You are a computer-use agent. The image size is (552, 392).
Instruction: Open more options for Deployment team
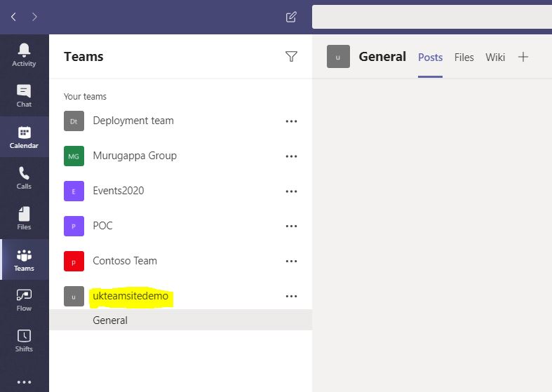[291, 121]
